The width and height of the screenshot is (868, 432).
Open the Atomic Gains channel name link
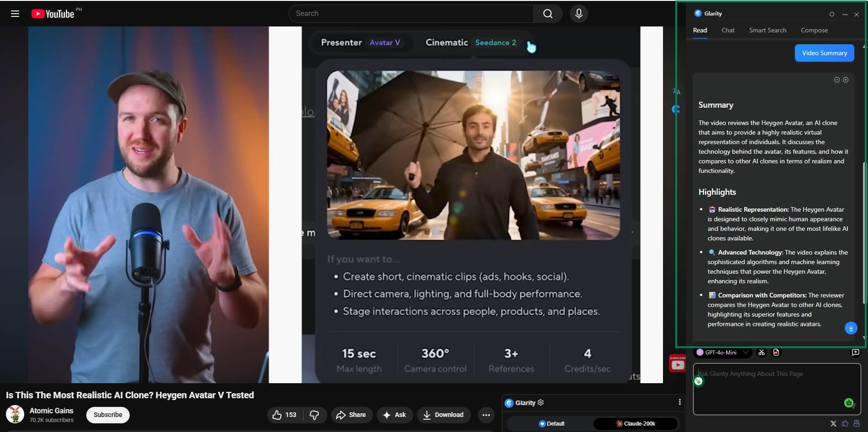pyautogui.click(x=51, y=411)
